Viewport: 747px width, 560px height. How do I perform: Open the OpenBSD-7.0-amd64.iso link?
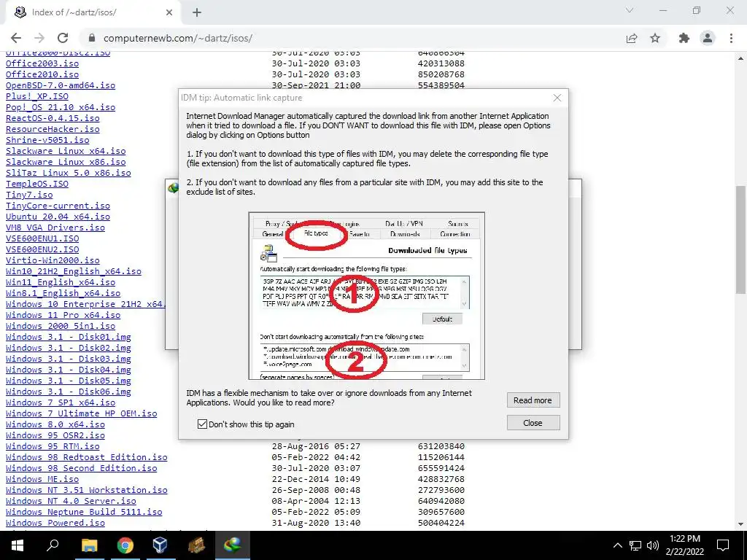click(x=61, y=85)
